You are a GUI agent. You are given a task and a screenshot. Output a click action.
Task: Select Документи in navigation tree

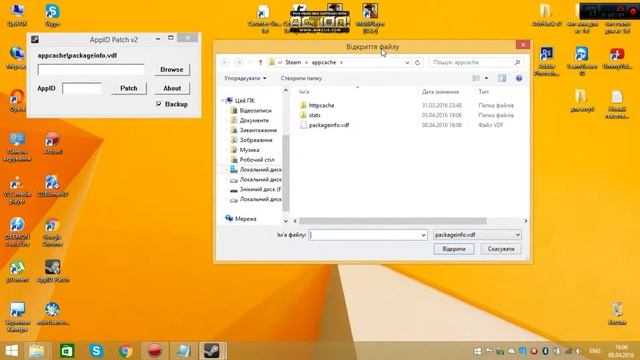click(x=254, y=120)
